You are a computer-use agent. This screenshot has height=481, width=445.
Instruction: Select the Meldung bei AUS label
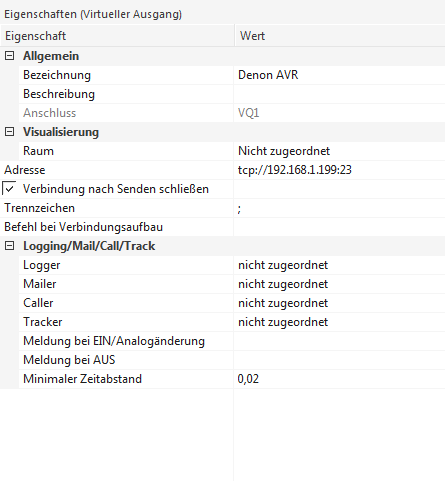[69, 360]
